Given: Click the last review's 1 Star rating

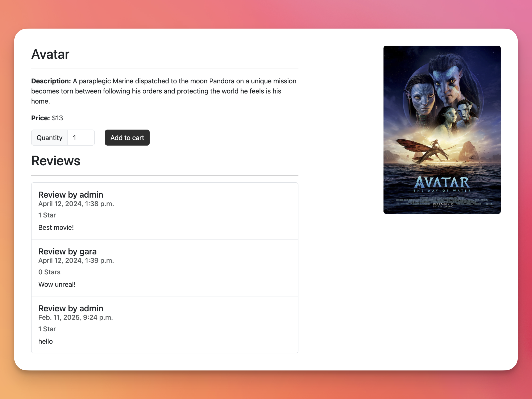Looking at the screenshot, I should pyautogui.click(x=47, y=329).
